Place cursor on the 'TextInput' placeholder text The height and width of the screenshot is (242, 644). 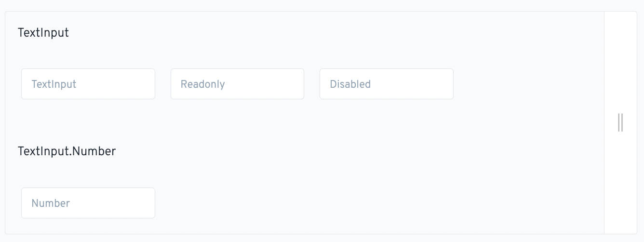[x=54, y=84]
